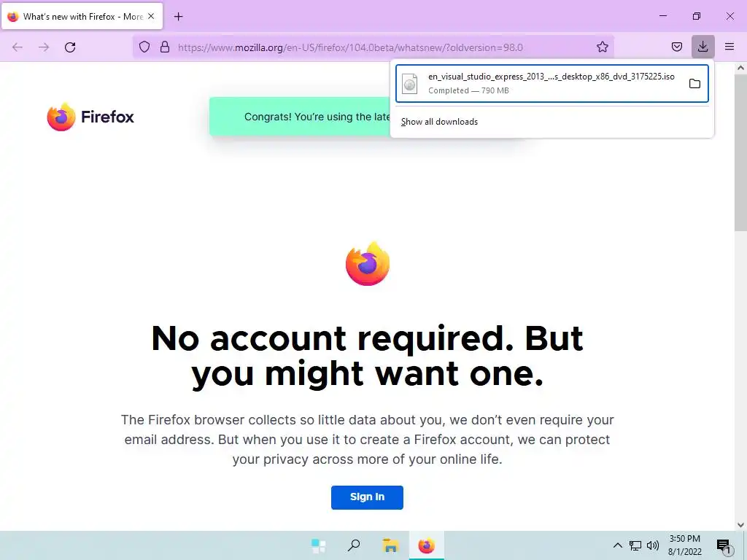The width and height of the screenshot is (747, 560).
Task: Open the volume control in system tray
Action: [x=653, y=545]
